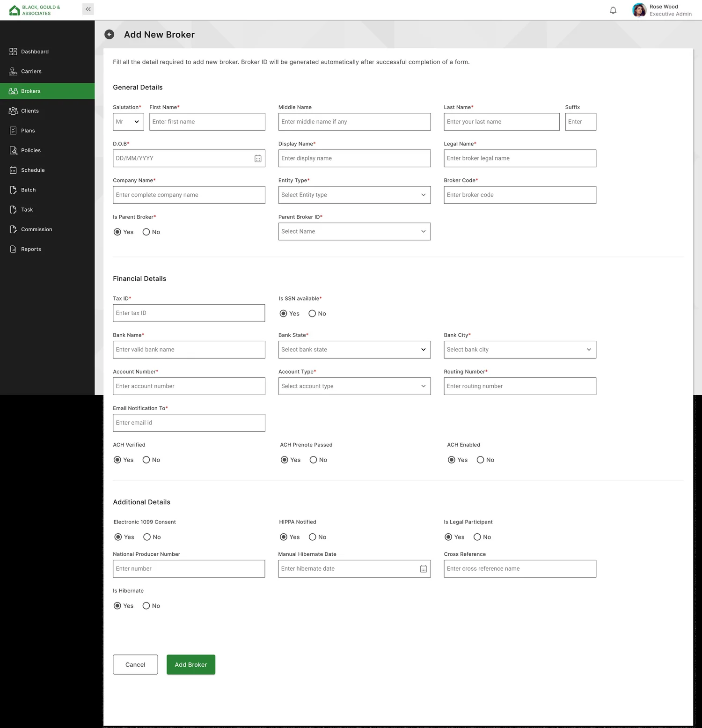The image size is (702, 728).
Task: Focus the First Name input field
Action: 207,122
